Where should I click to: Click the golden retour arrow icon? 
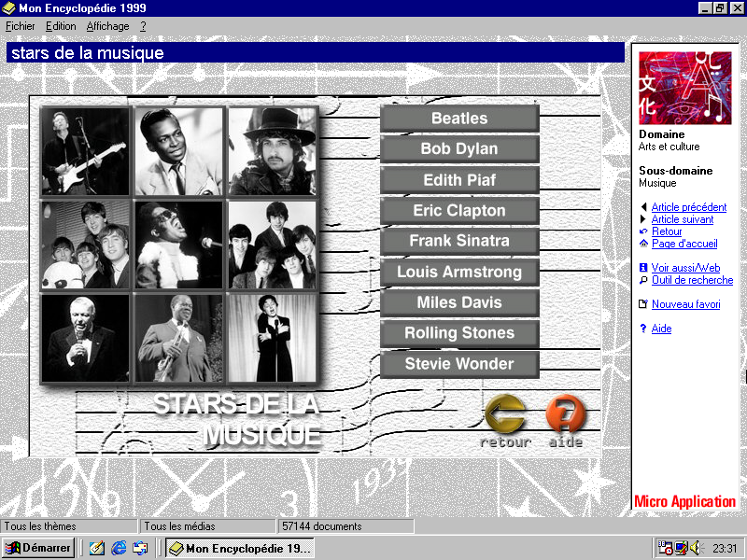coord(505,413)
